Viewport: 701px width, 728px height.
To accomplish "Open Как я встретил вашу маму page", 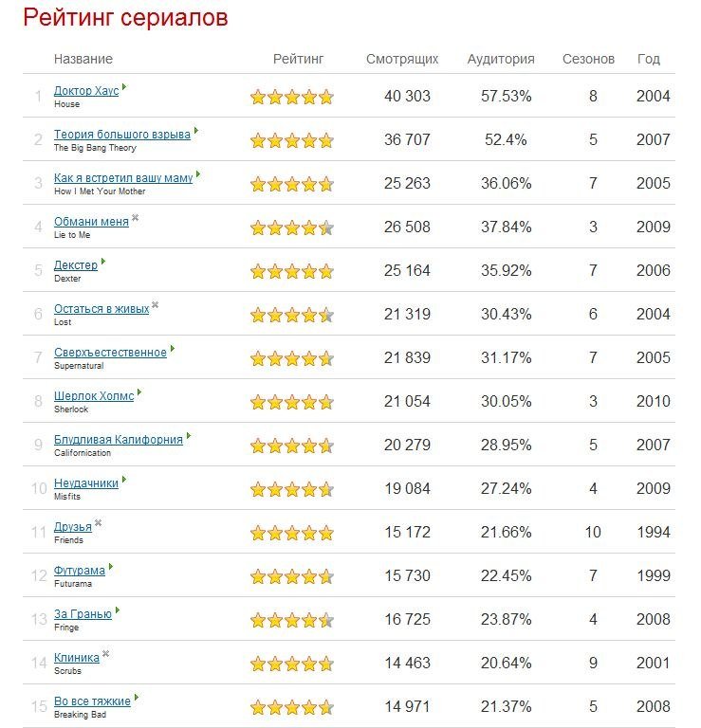I will (123, 178).
